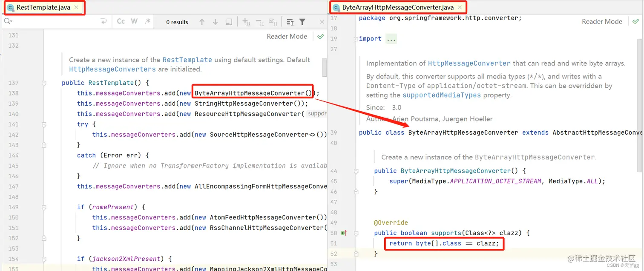Toggle Words (W) search option
Image resolution: width=644 pixels, height=271 pixels.
pos(134,22)
